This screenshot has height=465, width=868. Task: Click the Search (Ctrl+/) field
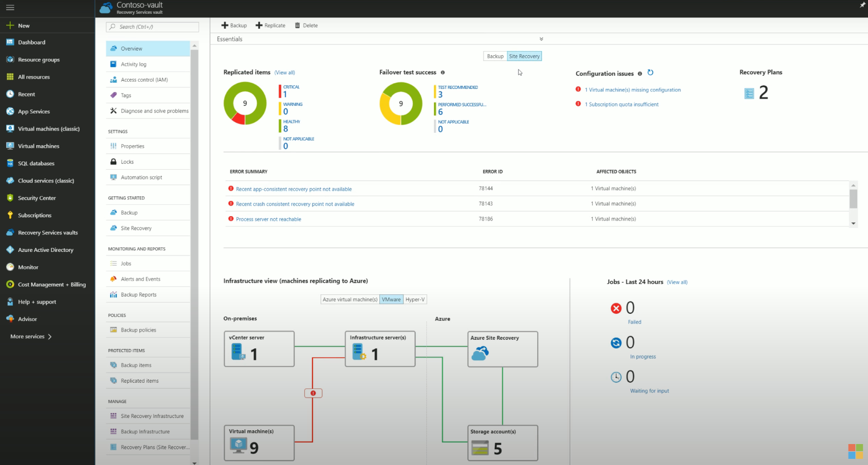pos(152,27)
